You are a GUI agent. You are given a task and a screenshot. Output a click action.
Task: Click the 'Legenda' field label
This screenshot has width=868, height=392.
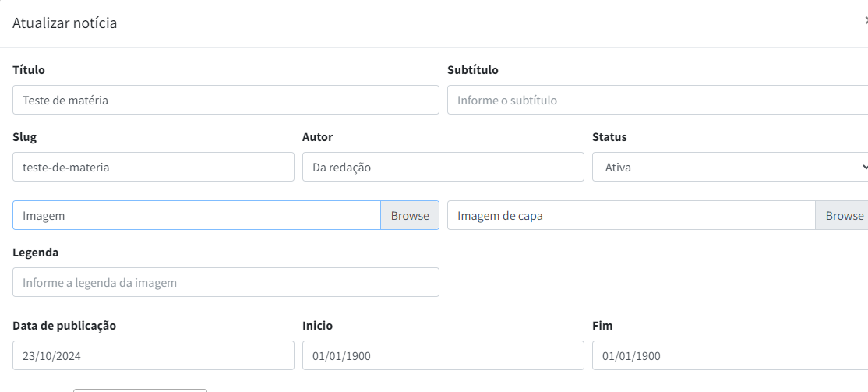coord(35,253)
